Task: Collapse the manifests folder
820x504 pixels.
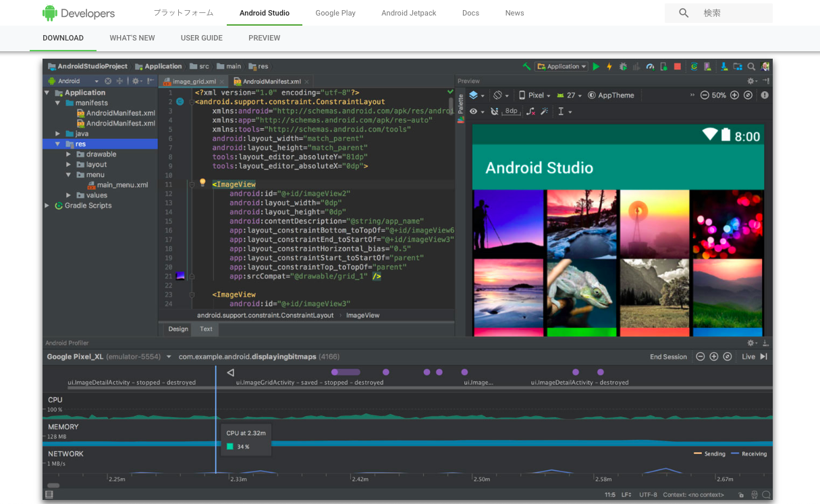Action: coord(57,103)
